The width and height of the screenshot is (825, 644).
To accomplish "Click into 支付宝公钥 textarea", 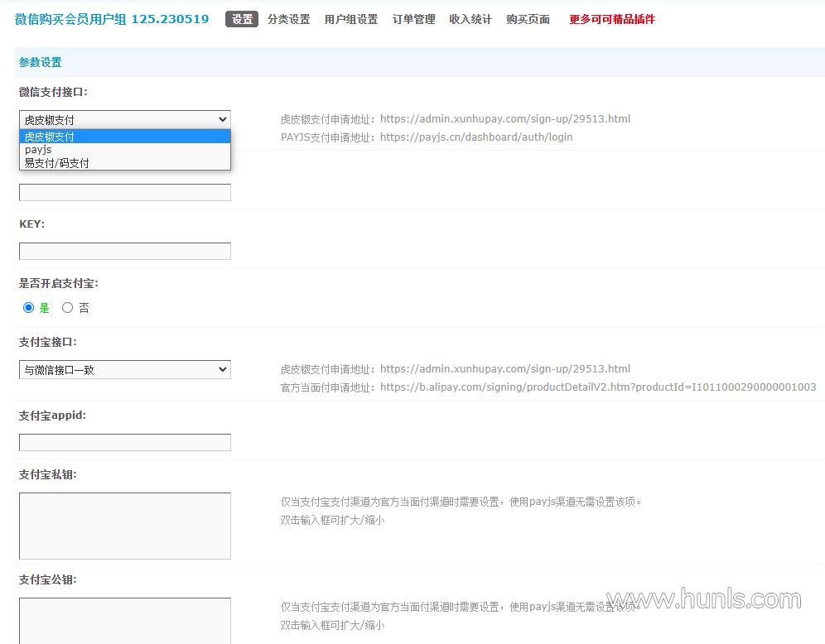I will click(125, 621).
